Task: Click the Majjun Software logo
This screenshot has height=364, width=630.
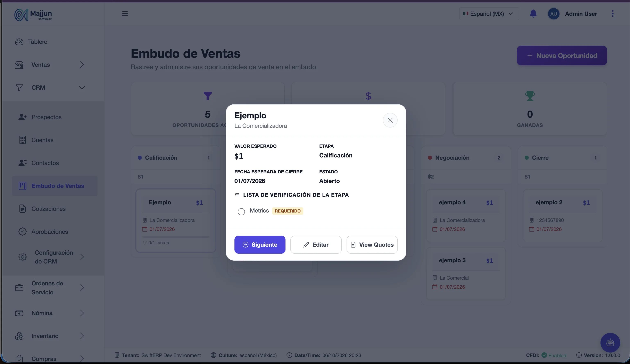Action: (33, 15)
